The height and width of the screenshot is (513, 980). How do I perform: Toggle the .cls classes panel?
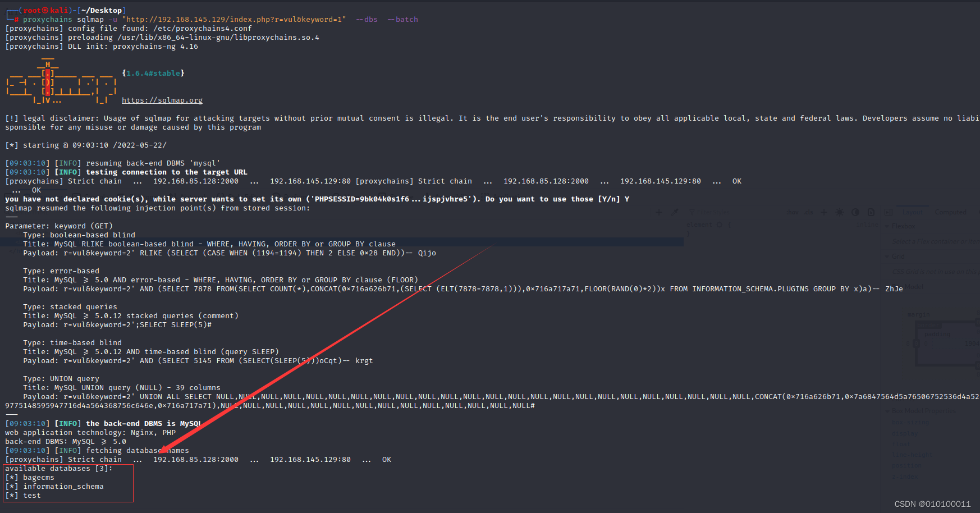(808, 212)
